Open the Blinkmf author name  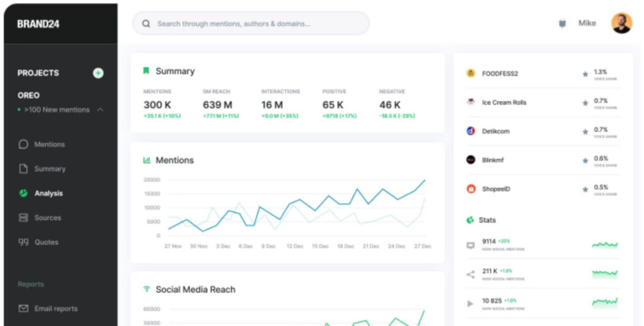pos(492,160)
